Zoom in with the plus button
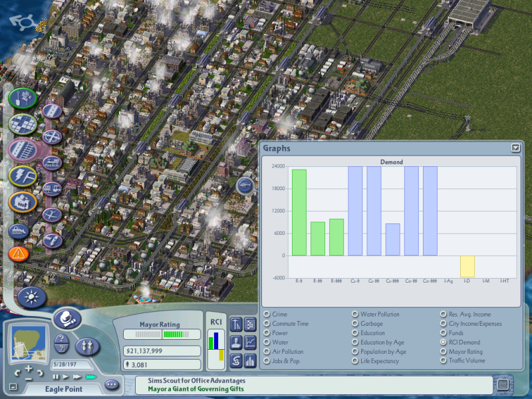532x399 pixels. point(29,368)
